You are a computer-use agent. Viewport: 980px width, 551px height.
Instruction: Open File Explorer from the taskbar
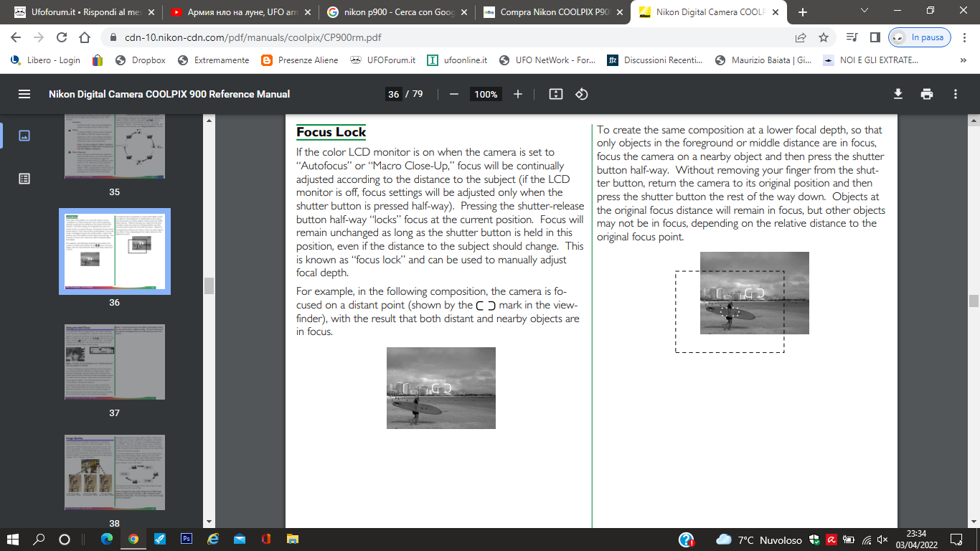pos(292,539)
